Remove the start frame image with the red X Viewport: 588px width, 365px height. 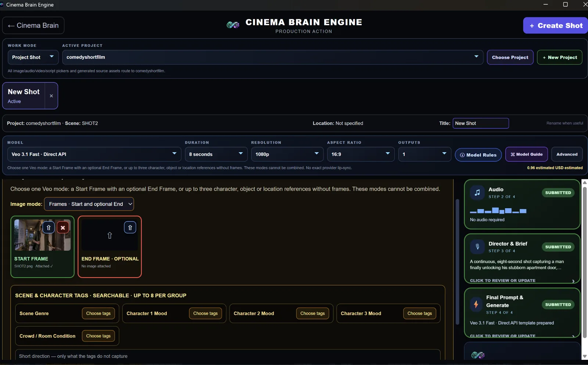[x=63, y=228]
